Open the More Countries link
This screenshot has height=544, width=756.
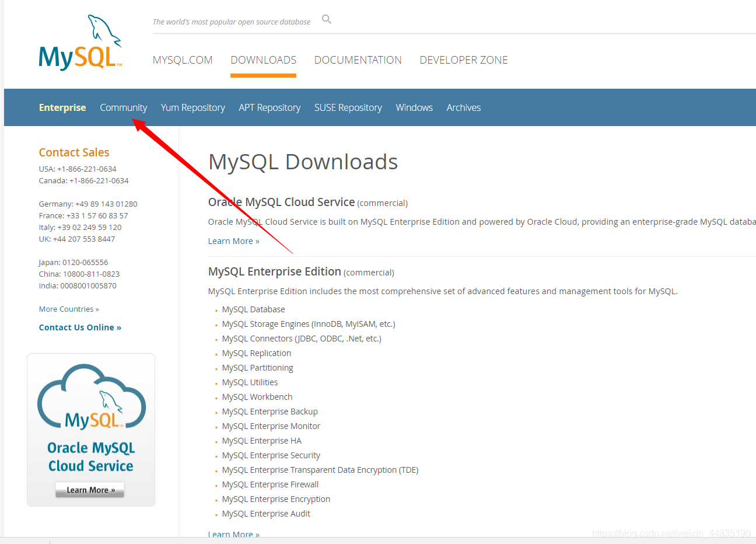click(69, 309)
